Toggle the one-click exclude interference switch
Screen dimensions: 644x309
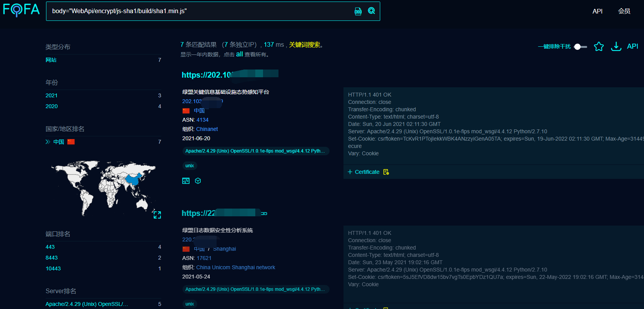click(x=580, y=47)
